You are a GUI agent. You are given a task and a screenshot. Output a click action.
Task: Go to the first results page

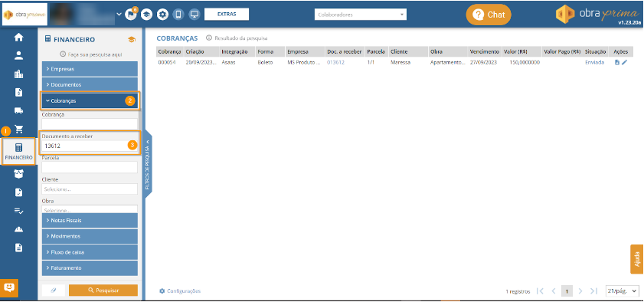coord(541,291)
